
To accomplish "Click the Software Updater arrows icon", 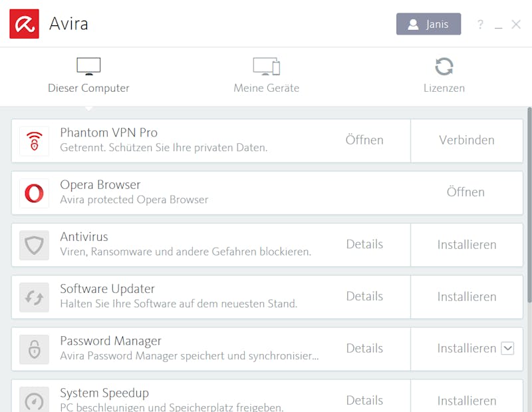I will click(x=35, y=298).
